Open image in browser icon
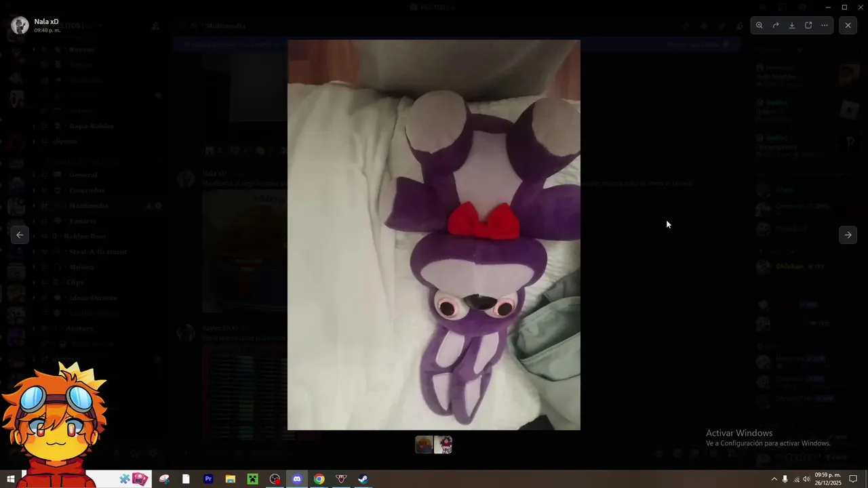868x488 pixels. (808, 26)
